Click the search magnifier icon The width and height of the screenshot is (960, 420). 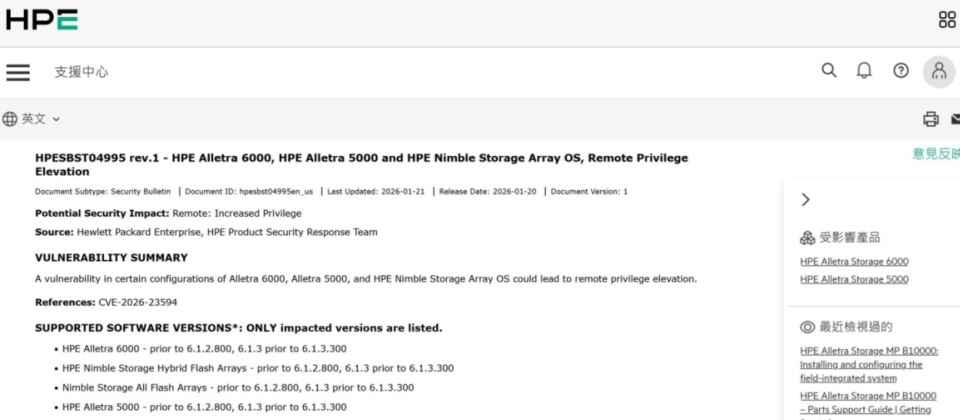pos(829,71)
